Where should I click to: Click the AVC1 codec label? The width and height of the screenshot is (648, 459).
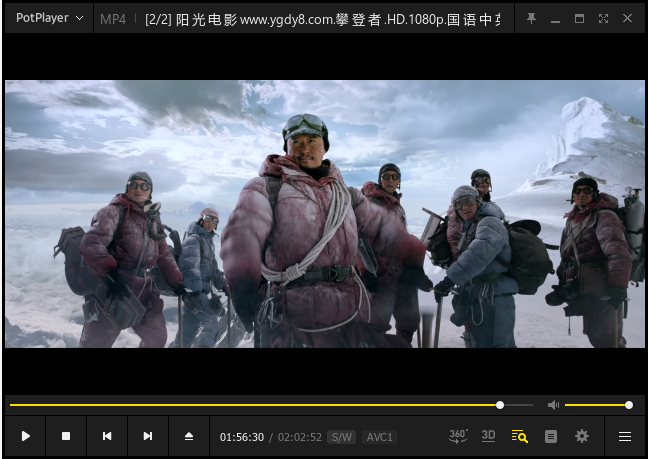(x=379, y=437)
